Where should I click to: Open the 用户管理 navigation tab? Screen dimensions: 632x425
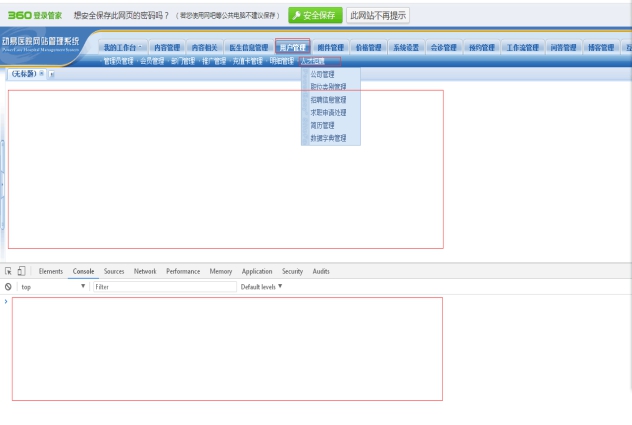(x=292, y=47)
